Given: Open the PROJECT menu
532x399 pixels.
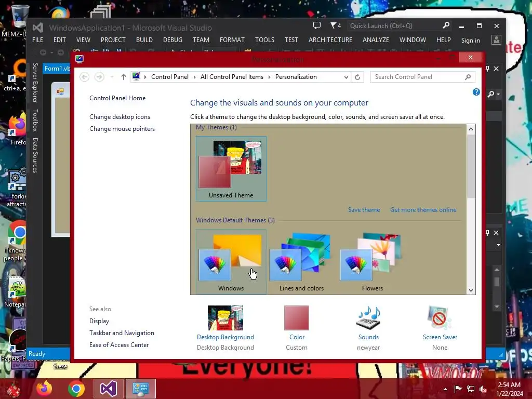Looking at the screenshot, I should [x=113, y=39].
